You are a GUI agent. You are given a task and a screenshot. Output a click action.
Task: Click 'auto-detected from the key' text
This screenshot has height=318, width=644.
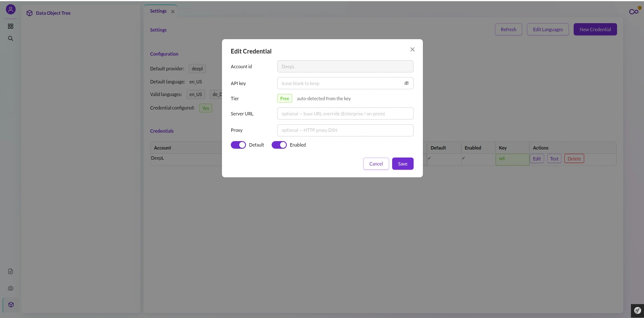pyautogui.click(x=324, y=99)
